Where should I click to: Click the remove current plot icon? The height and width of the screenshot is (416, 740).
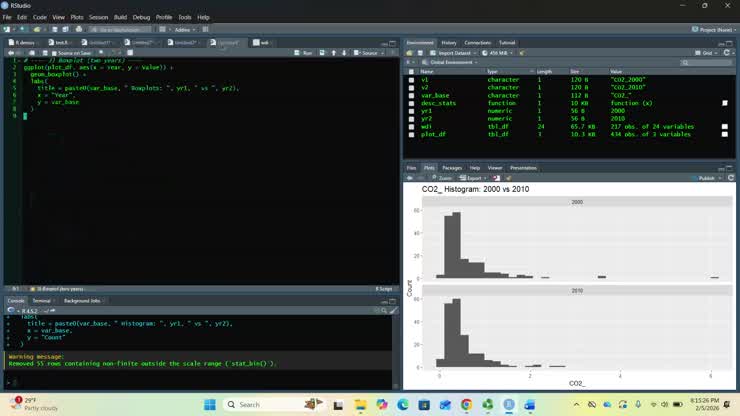pyautogui.click(x=496, y=178)
